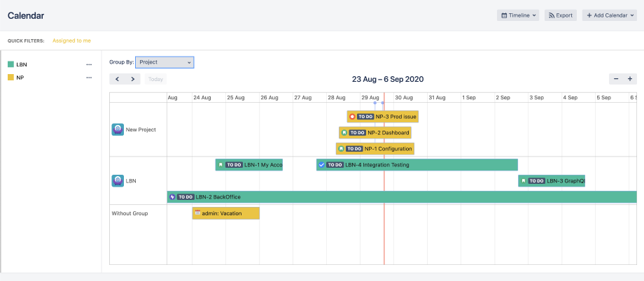The width and height of the screenshot is (644, 281).
Task: Click the task checkmark icon on LBN-4
Action: (322, 165)
